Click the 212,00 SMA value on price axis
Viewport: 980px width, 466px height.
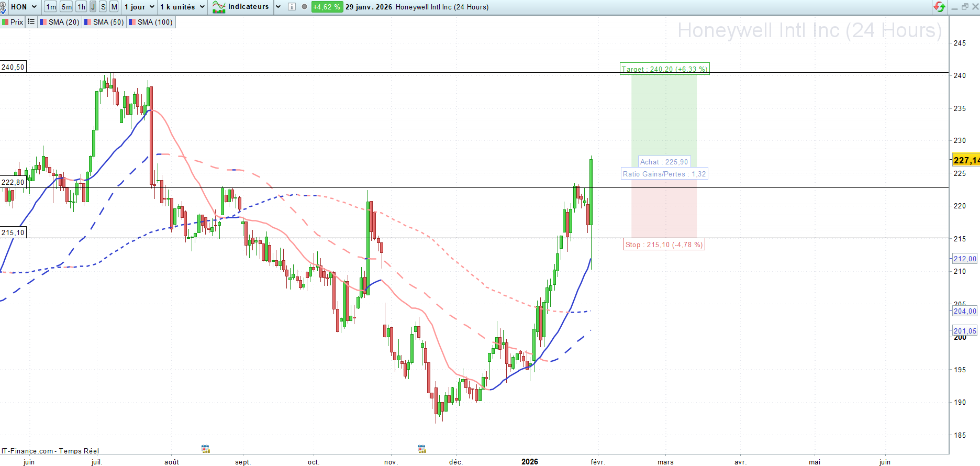(x=965, y=259)
